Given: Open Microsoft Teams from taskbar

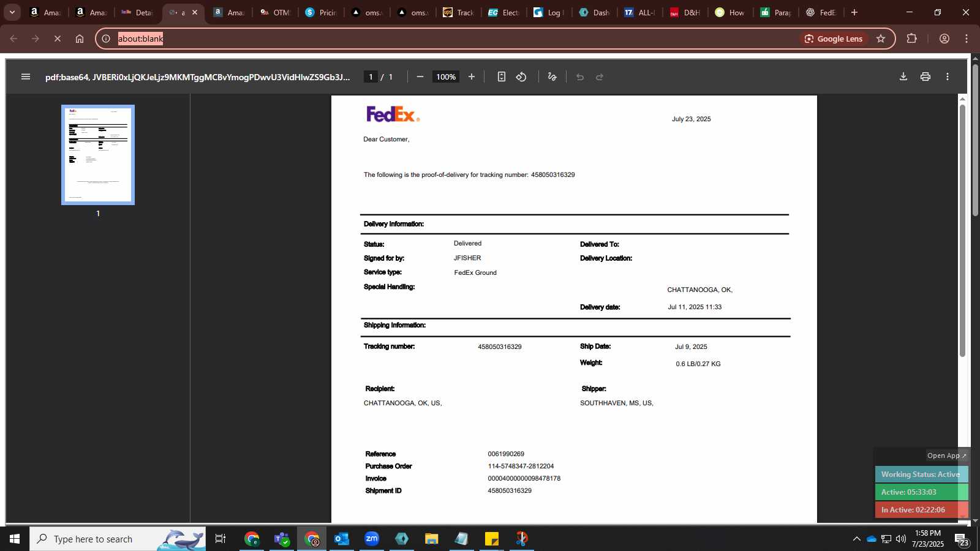Looking at the screenshot, I should [282, 539].
